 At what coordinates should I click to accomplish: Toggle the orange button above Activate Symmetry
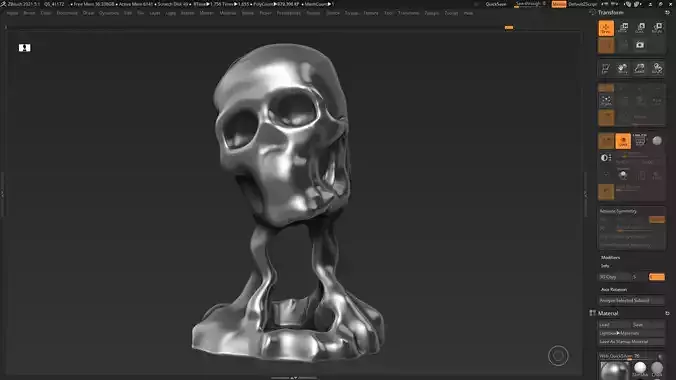pyautogui.click(x=606, y=192)
